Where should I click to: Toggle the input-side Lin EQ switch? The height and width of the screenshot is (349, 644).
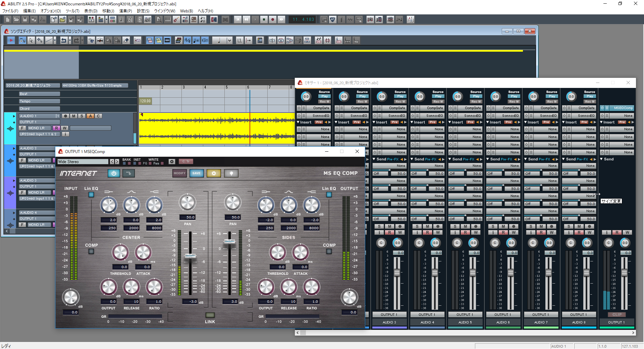[91, 195]
